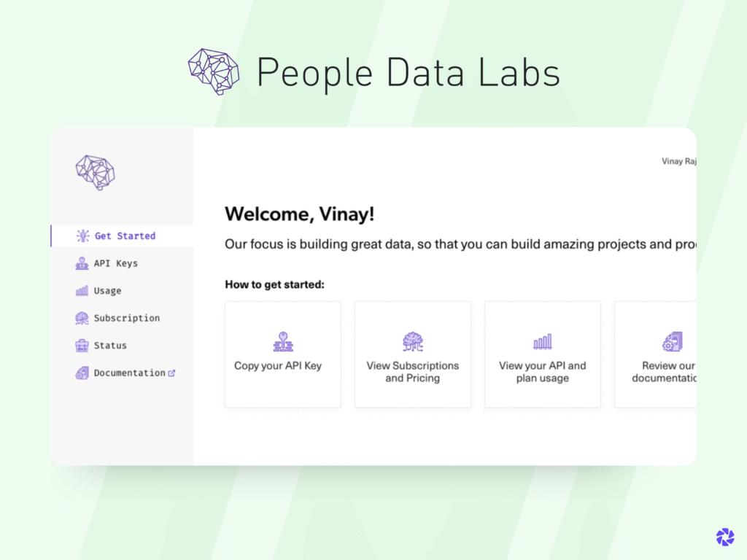The image size is (747, 560).
Task: Click the API key location pin icon
Action: 282,341
